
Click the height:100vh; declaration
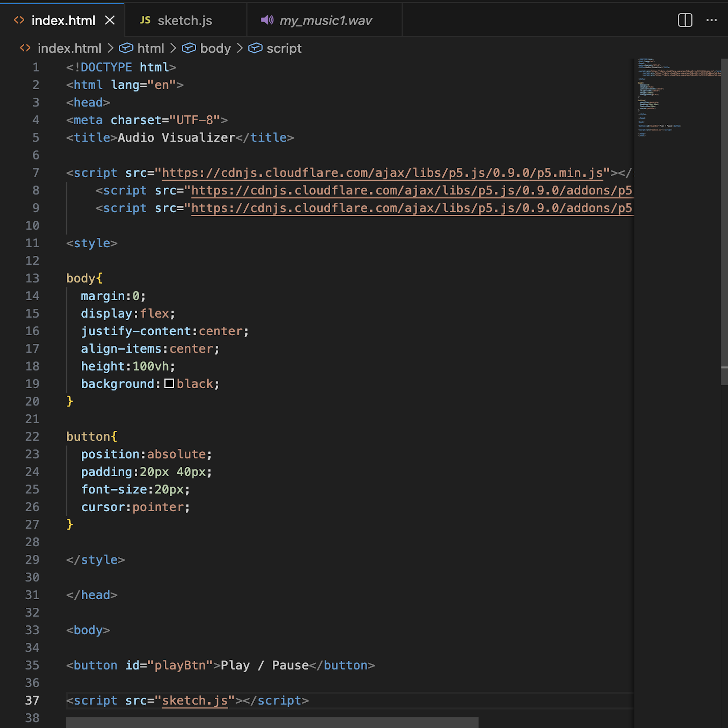[128, 366]
